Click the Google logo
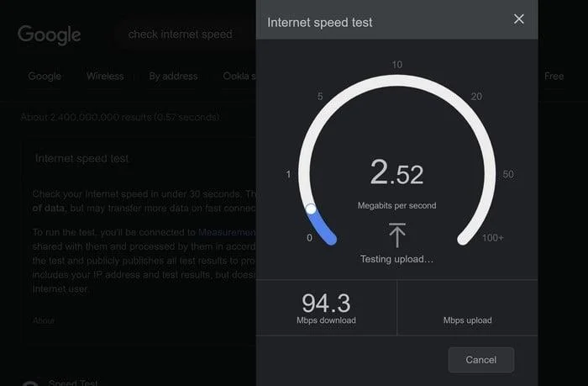 (x=50, y=34)
